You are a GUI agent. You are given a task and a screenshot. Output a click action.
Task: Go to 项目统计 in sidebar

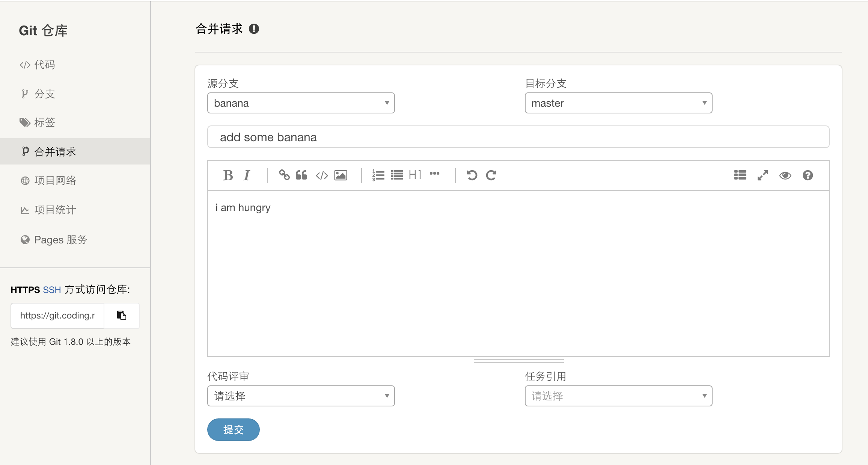pos(55,210)
